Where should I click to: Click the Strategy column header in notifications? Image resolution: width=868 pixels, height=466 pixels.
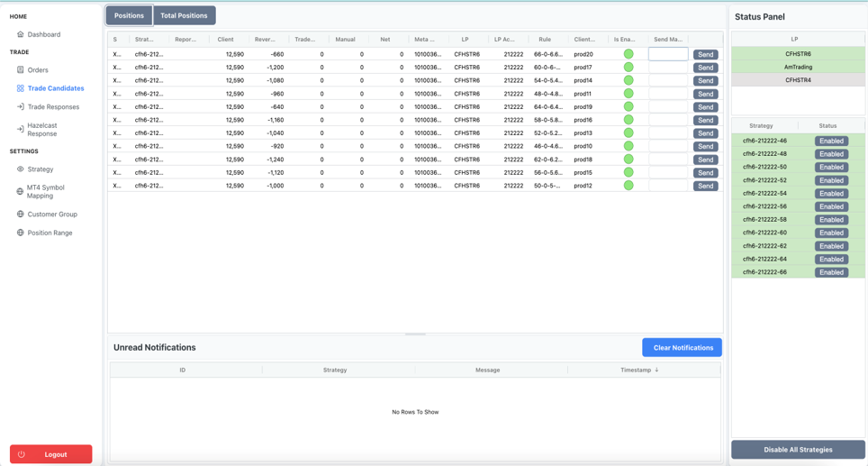click(335, 370)
